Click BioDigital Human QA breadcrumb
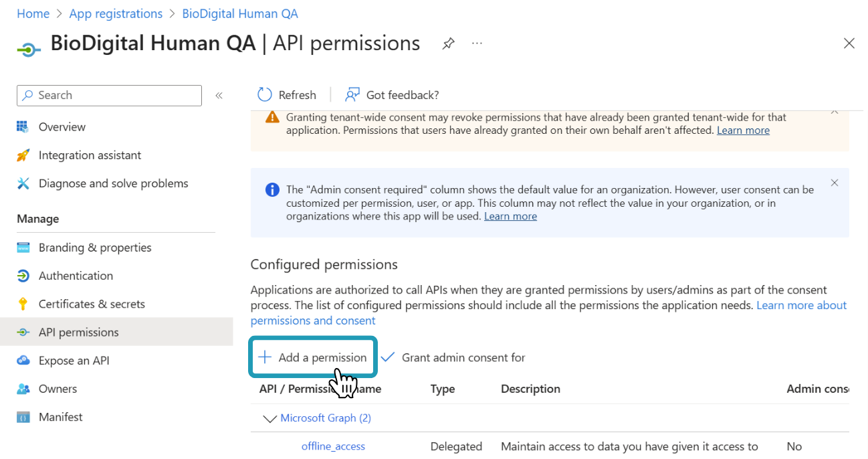Image resolution: width=868 pixels, height=459 pixels. pyautogui.click(x=240, y=13)
